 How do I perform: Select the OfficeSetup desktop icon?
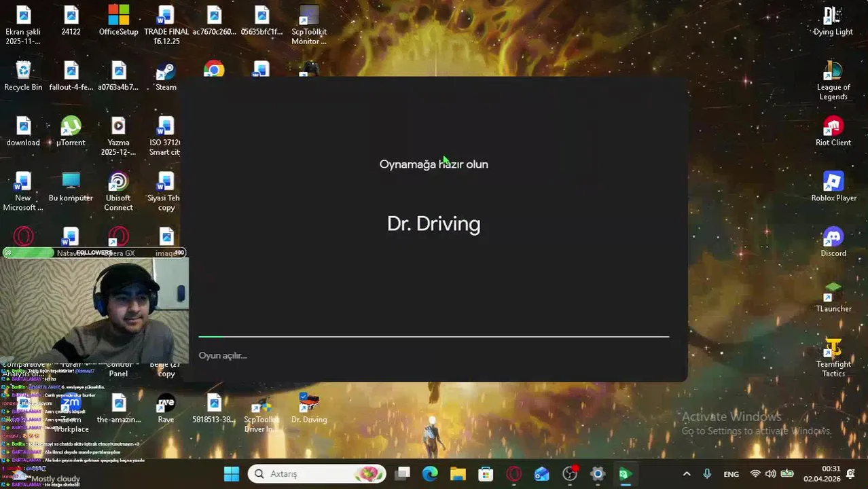[118, 21]
